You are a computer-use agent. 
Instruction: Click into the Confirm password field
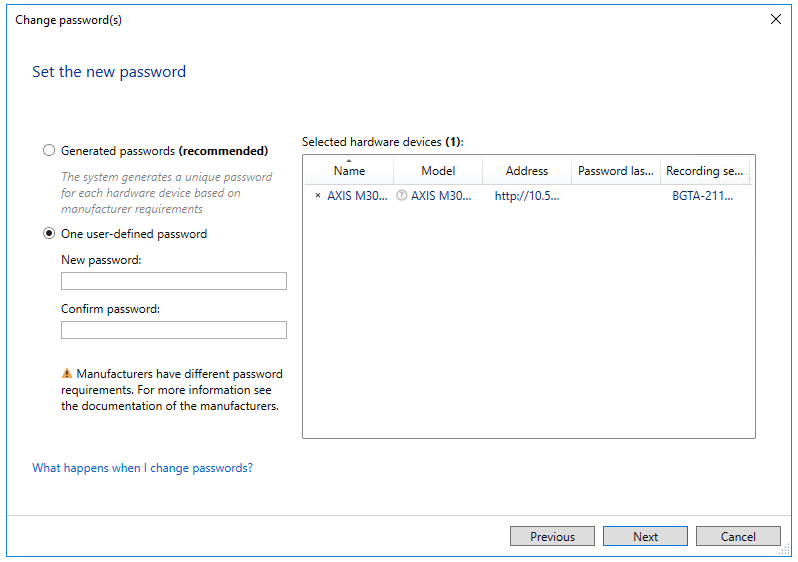coord(173,330)
